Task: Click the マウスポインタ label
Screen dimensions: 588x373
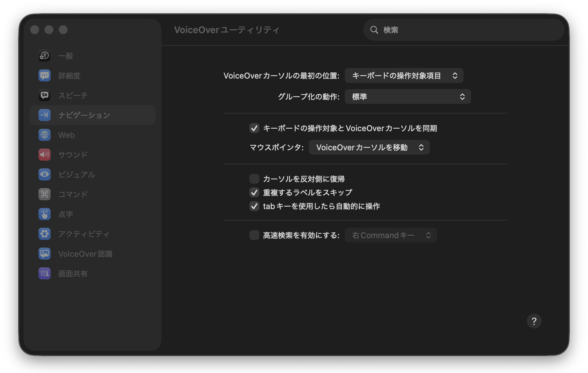Action: pos(277,147)
